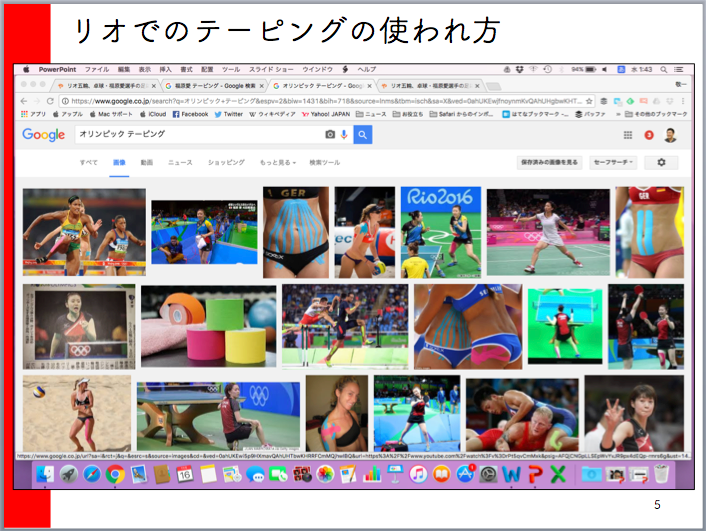
Task: Open Twitter bookmark
Action: pos(229,114)
